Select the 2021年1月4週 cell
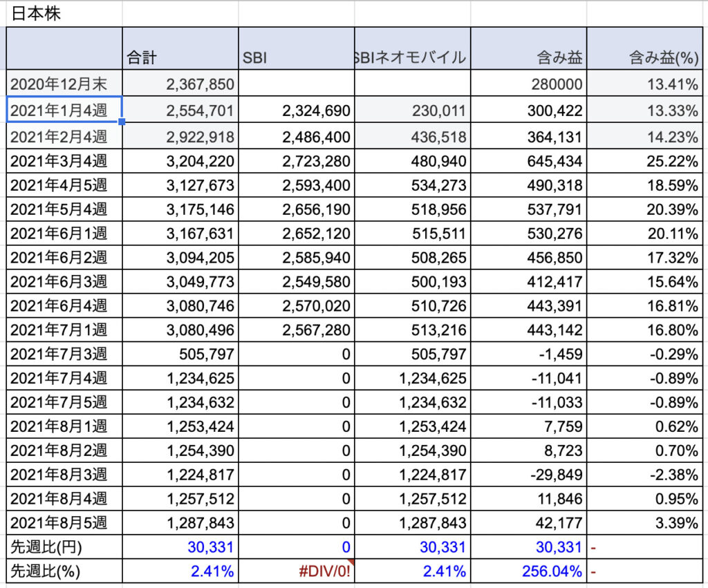Screen dimensions: 708x588 pos(64,109)
